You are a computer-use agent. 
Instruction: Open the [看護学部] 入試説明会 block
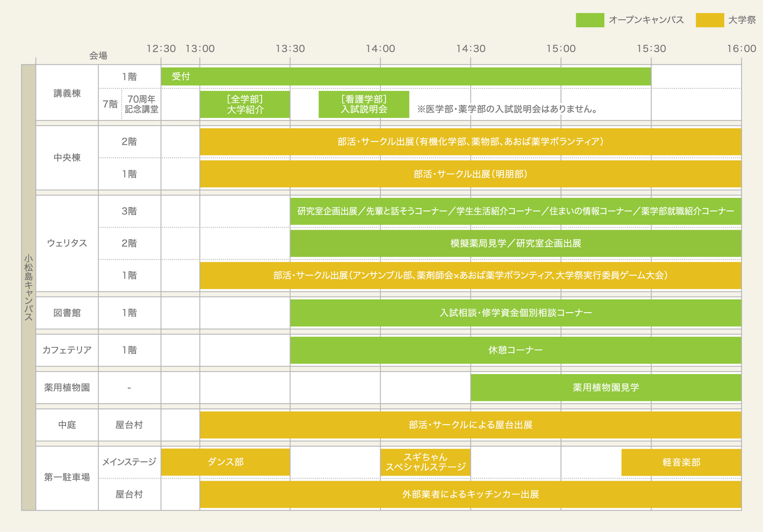tap(364, 104)
